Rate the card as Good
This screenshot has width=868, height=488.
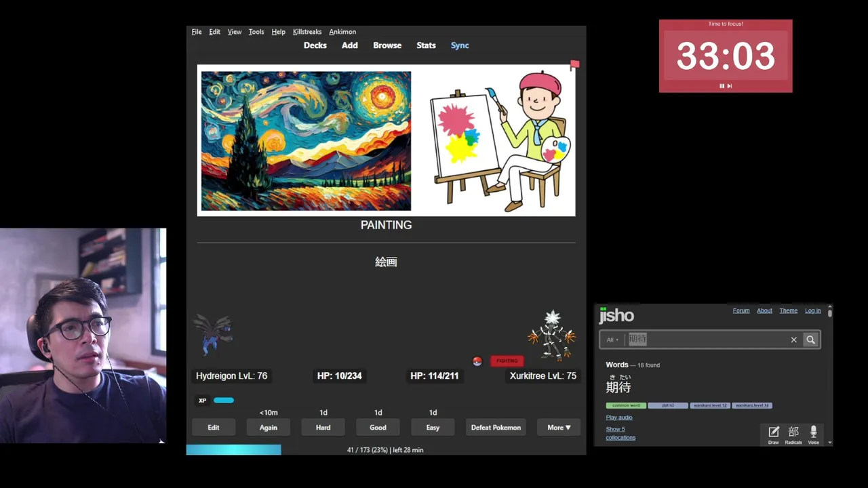pos(378,428)
